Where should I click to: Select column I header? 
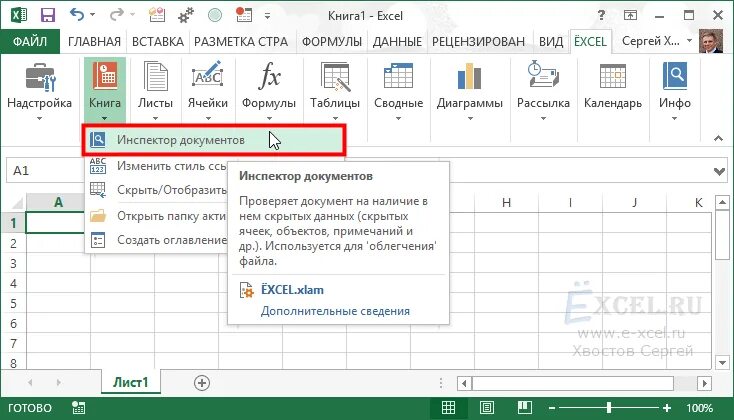coord(570,202)
